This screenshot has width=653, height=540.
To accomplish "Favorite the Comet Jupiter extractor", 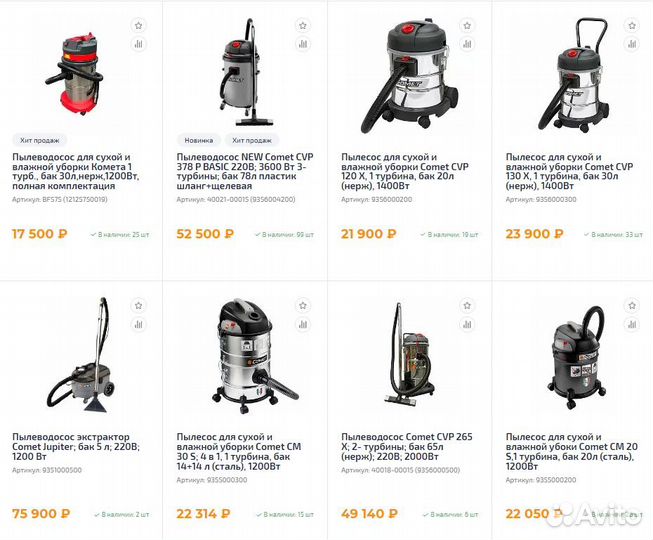I will 138,306.
